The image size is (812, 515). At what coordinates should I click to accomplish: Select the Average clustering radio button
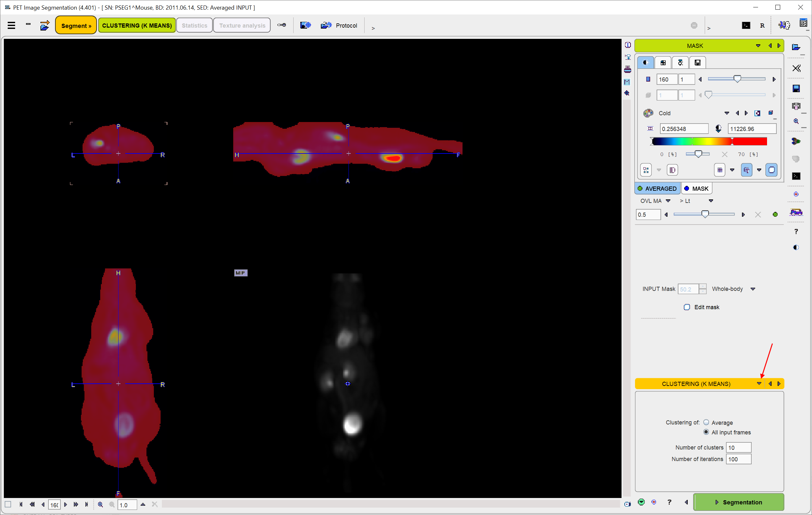click(x=706, y=422)
